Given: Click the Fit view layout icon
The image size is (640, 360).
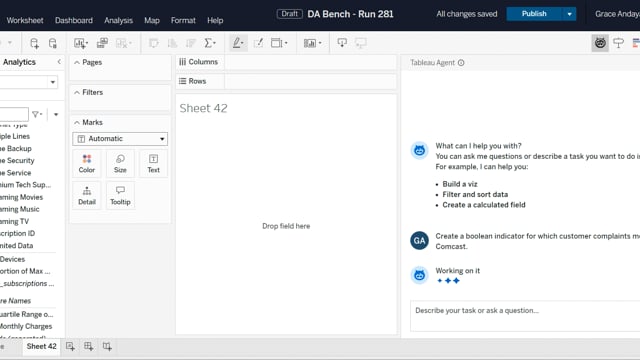Looking at the screenshot, I should (277, 43).
